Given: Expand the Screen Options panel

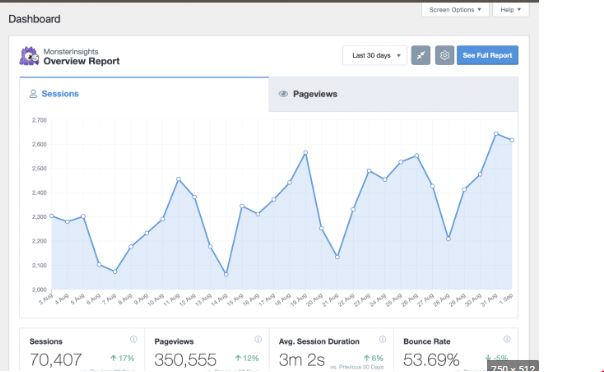Looking at the screenshot, I should (x=455, y=10).
